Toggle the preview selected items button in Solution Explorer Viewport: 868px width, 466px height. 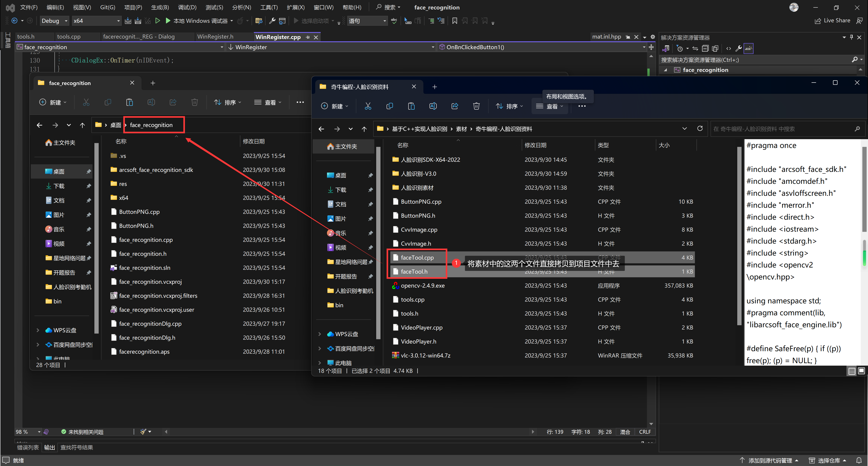[x=748, y=48]
